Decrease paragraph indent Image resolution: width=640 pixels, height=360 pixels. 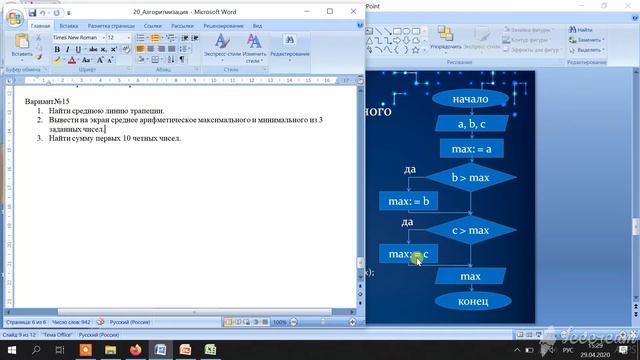coord(185,38)
